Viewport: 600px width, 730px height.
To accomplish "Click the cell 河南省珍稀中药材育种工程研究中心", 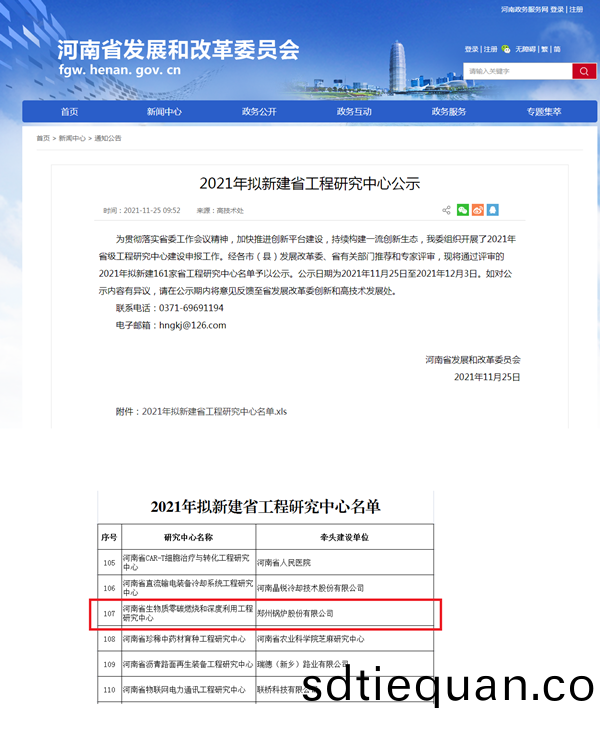I will click(x=188, y=639).
